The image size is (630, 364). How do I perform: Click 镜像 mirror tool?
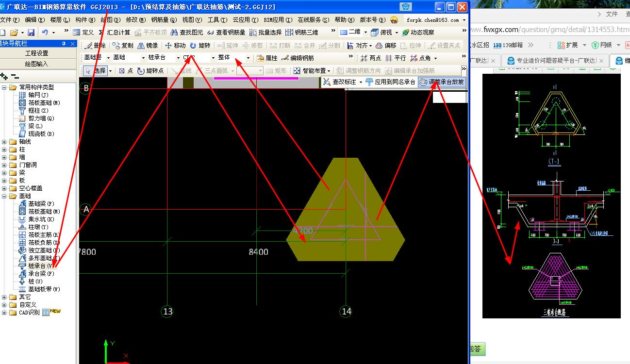coord(148,46)
